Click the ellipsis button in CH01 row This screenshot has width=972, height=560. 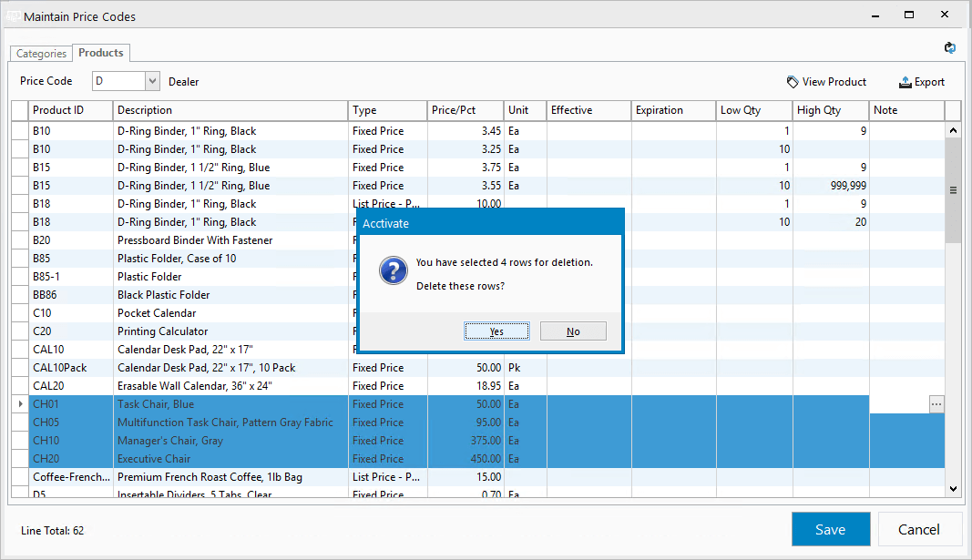pyautogui.click(x=936, y=404)
